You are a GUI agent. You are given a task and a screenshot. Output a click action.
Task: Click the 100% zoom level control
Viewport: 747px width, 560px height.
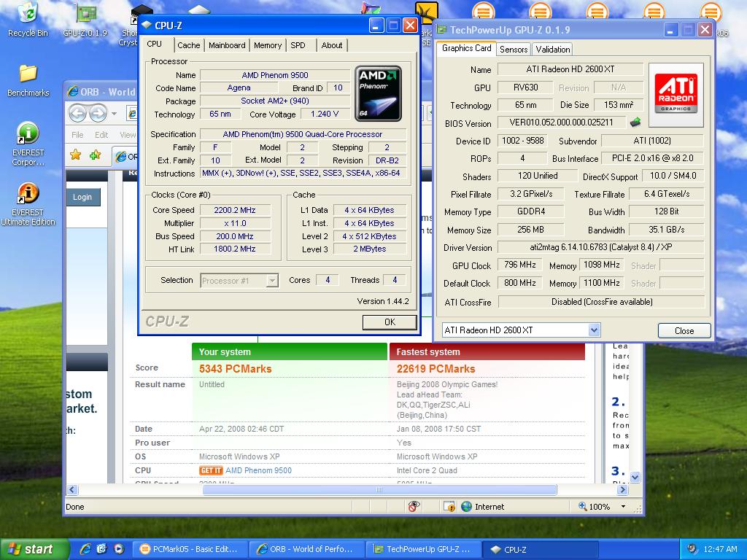tap(595, 506)
